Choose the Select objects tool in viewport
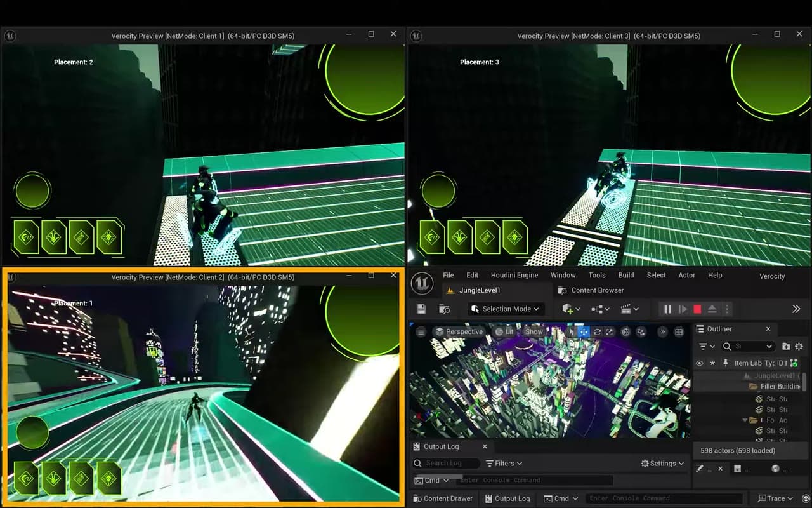 point(571,331)
